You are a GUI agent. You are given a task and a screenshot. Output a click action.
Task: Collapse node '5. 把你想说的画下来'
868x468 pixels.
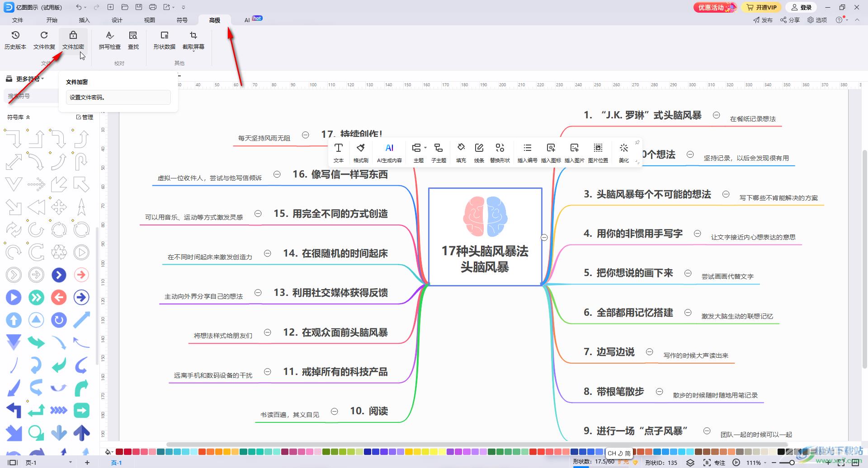click(x=688, y=273)
